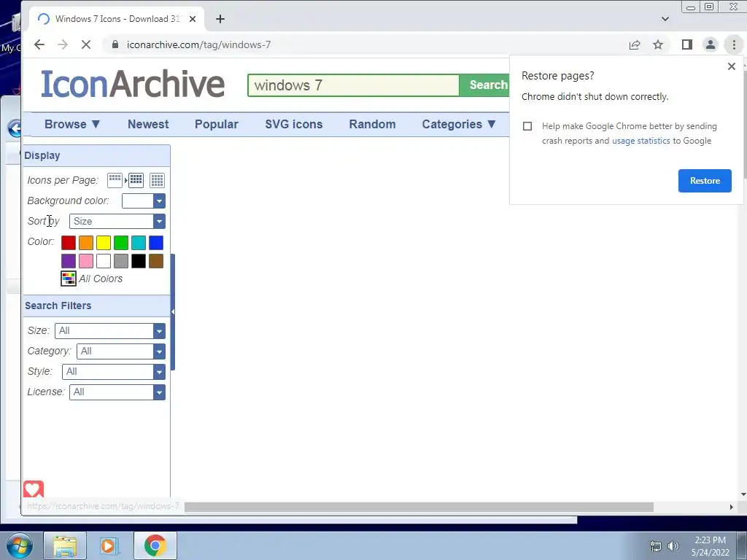Click the green Search button
This screenshot has width=747, height=560.
pyautogui.click(x=484, y=85)
